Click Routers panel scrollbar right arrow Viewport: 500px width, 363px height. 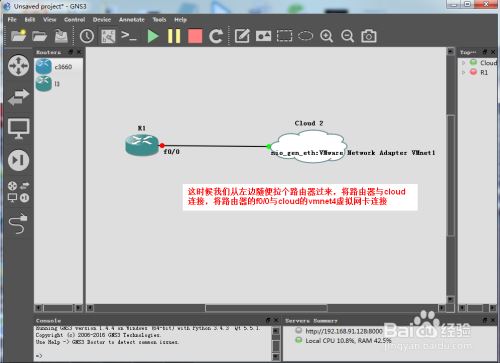[x=79, y=308]
